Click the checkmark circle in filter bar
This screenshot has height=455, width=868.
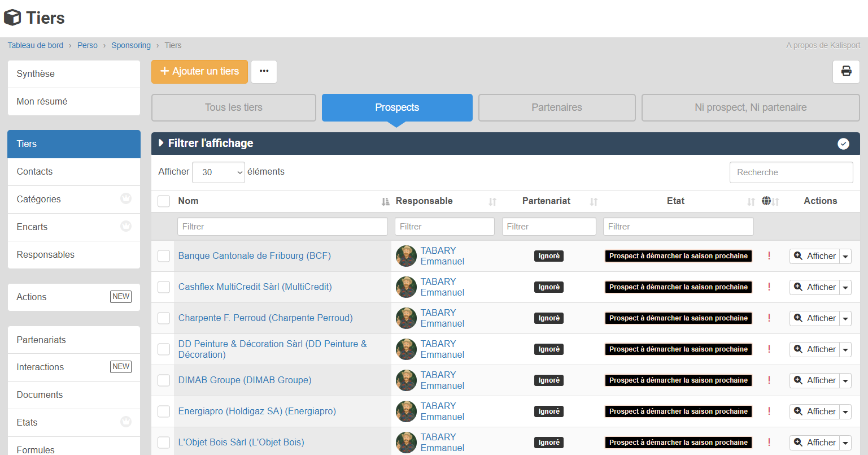click(843, 144)
